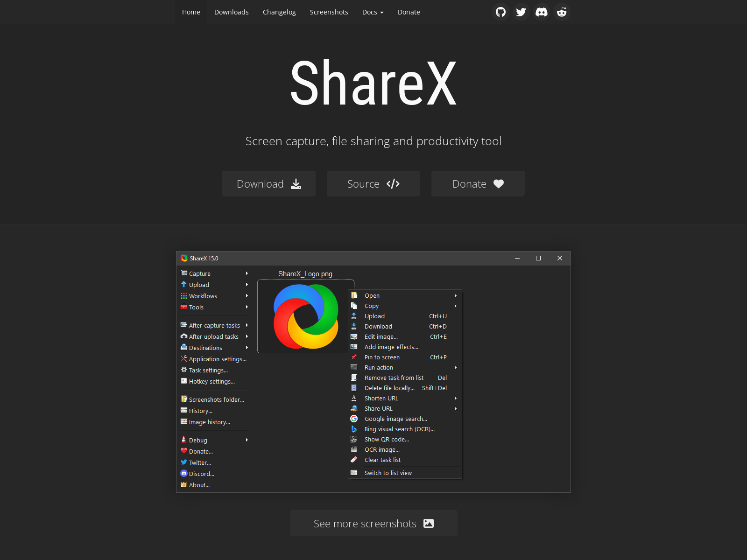This screenshot has height=560, width=747.
Task: Choose Add image effects... in context menu
Action: [x=405, y=347]
